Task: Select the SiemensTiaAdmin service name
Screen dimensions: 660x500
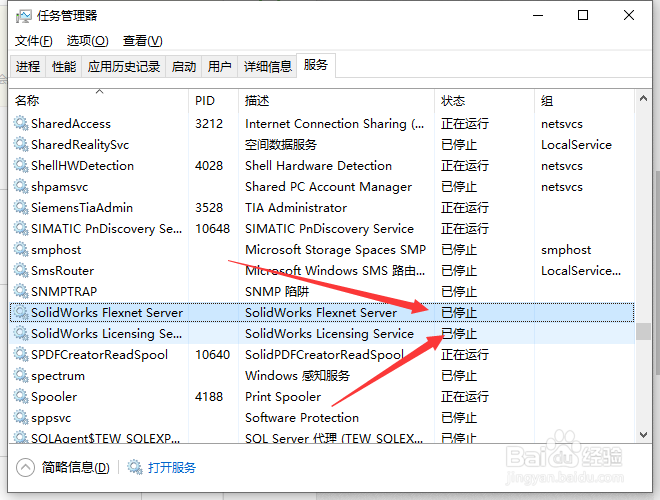Action: [x=82, y=208]
